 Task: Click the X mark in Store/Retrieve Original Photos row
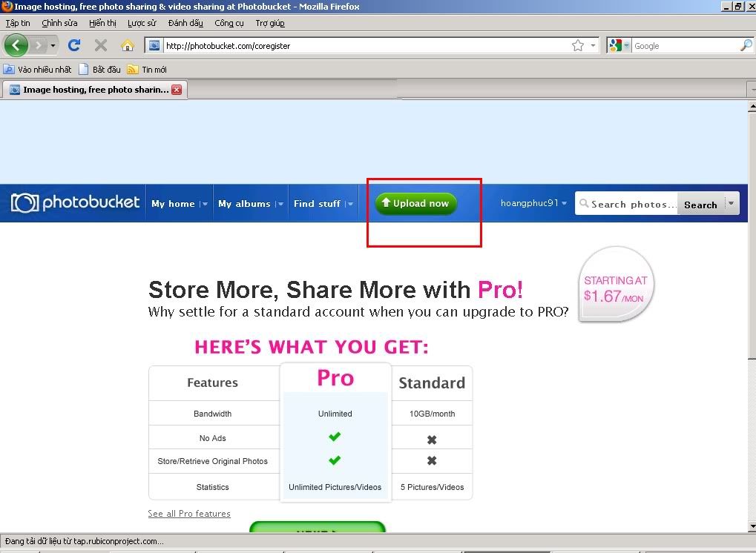[432, 460]
